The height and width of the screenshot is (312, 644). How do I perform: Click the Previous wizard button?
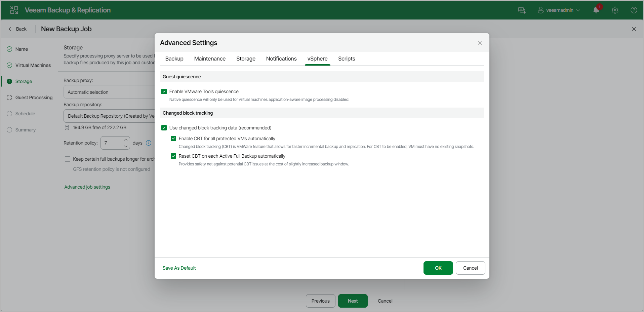320,301
